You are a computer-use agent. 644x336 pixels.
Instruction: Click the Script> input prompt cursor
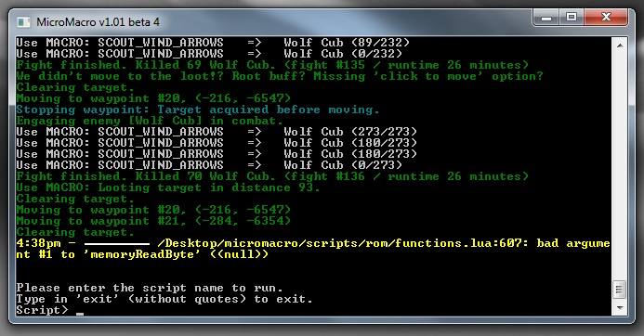[80, 314]
